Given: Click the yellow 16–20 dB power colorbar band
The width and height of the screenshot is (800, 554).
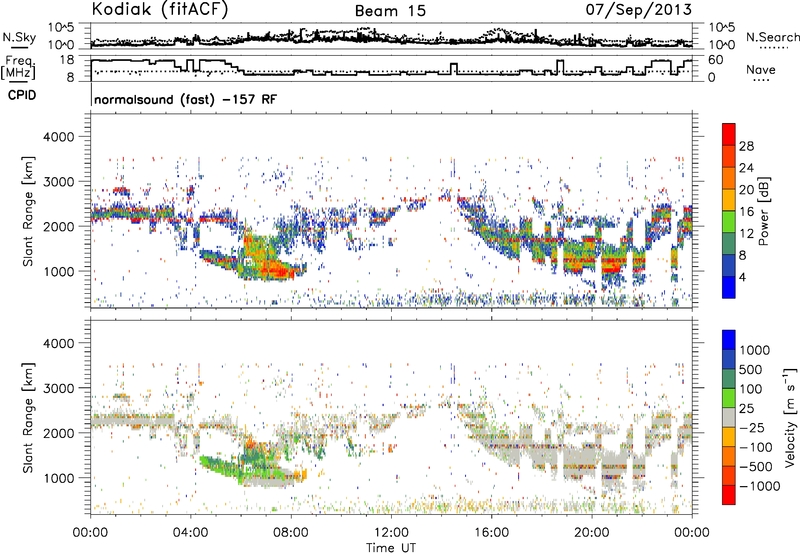Looking at the screenshot, I should tap(729, 200).
